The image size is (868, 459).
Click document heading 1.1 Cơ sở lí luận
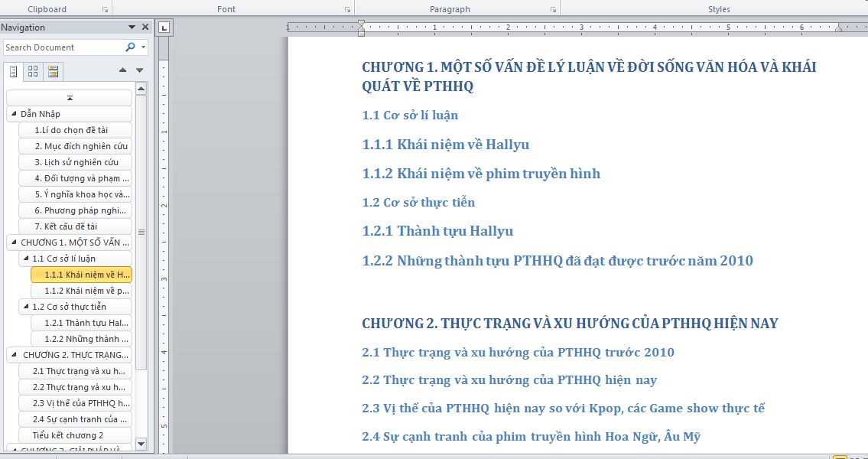(x=410, y=116)
